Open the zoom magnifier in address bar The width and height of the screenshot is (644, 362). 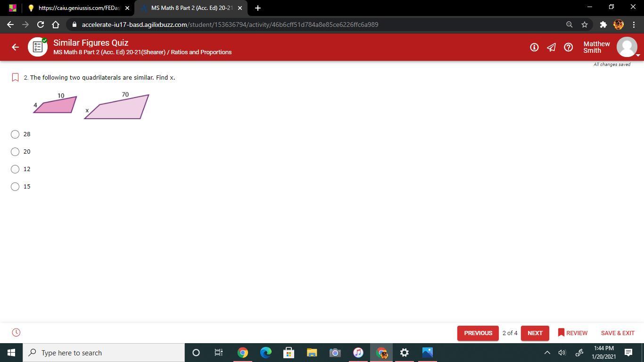(569, 25)
